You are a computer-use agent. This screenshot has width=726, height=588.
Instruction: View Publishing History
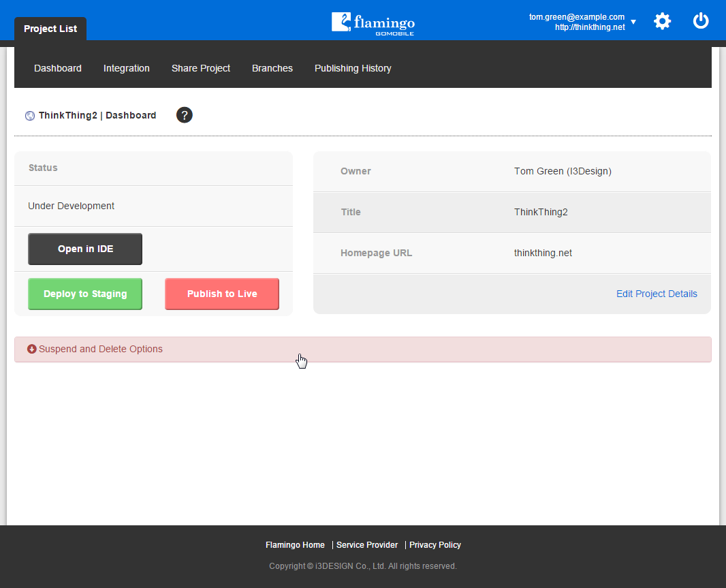tap(353, 68)
